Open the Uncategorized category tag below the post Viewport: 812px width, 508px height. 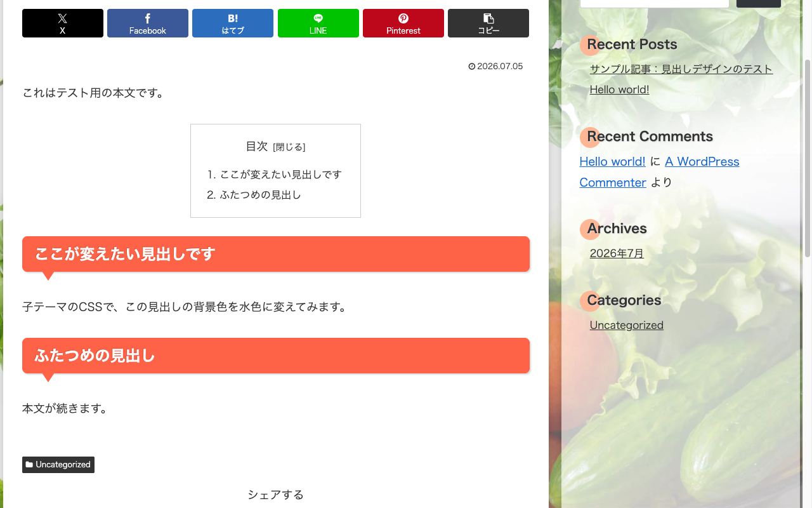pos(58,465)
